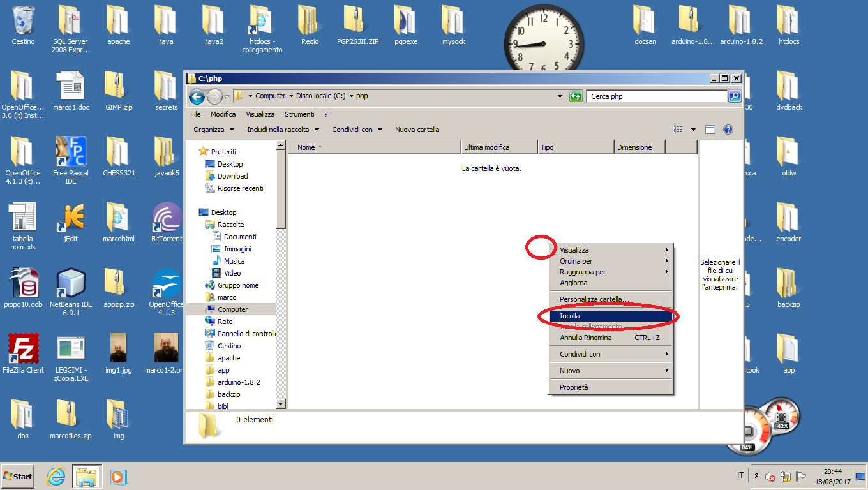Toggle the preview pane icon

pos(710,130)
